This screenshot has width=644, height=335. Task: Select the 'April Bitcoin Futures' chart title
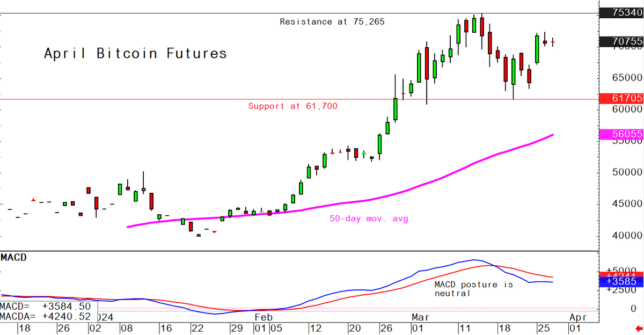[135, 54]
